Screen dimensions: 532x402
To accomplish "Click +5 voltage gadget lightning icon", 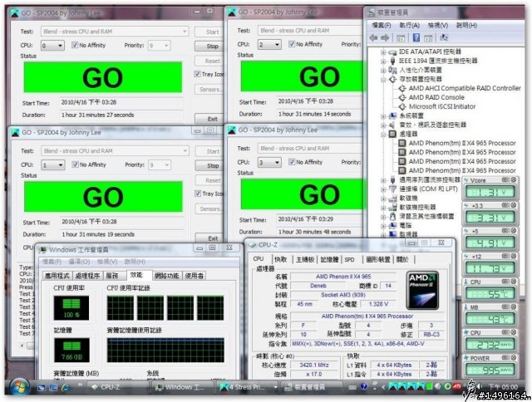I will click(467, 231).
